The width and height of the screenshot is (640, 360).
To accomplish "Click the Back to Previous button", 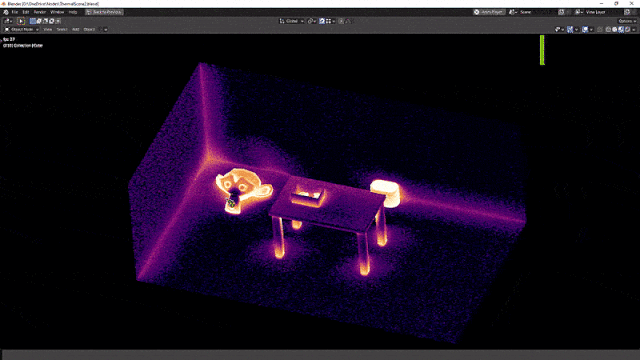I will (x=104, y=12).
